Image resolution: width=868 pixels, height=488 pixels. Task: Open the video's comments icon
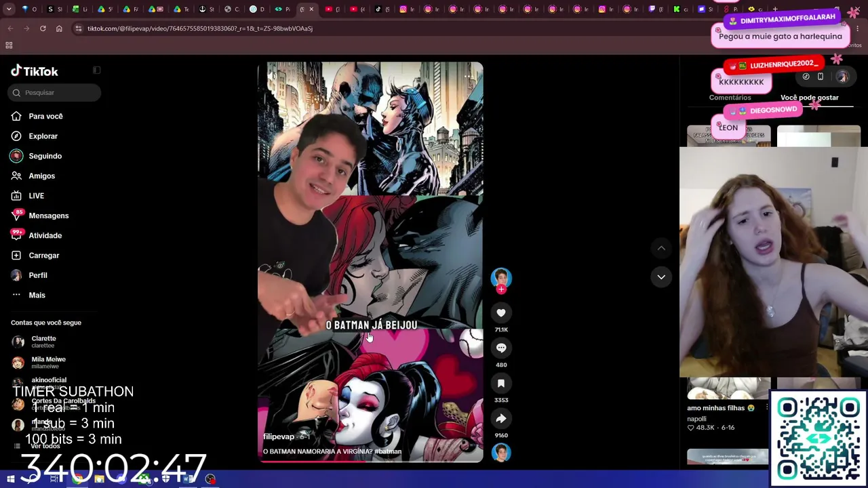click(501, 348)
